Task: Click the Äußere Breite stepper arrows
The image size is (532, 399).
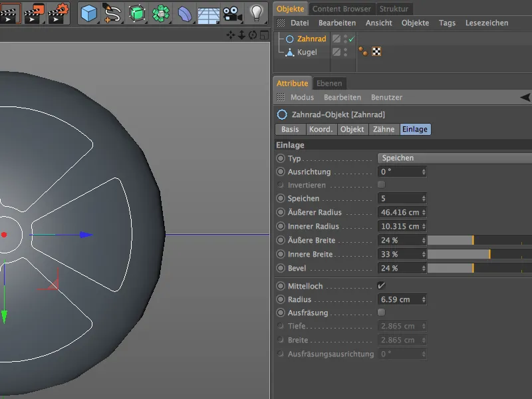Action: 424,240
